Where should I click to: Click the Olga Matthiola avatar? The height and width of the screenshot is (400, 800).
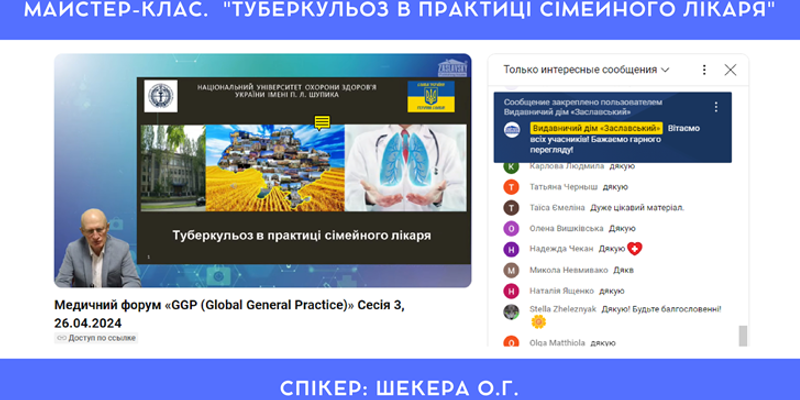[511, 342]
